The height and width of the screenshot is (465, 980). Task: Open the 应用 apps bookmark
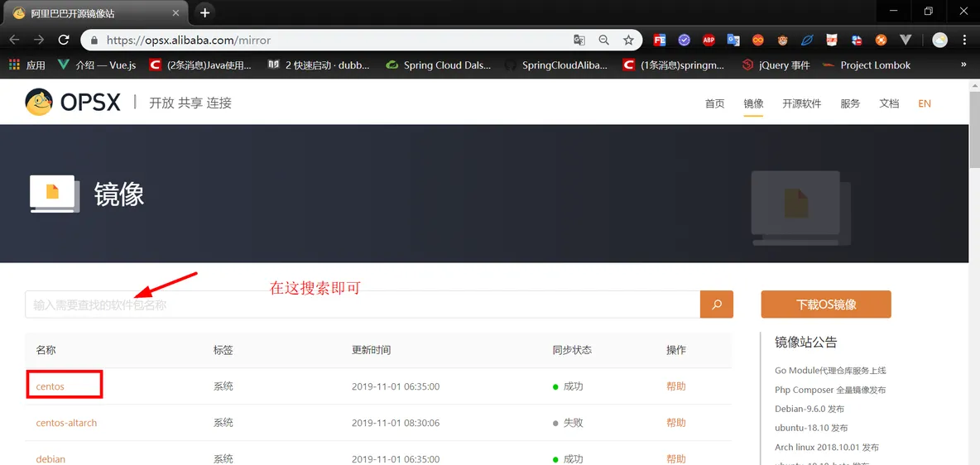tap(26, 65)
